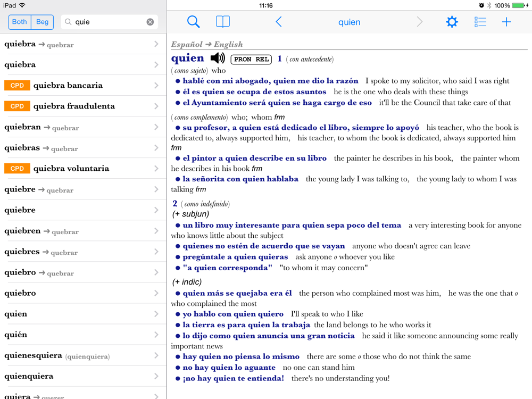
Task: Tap example "a quien corresponda"
Action: coord(227,268)
